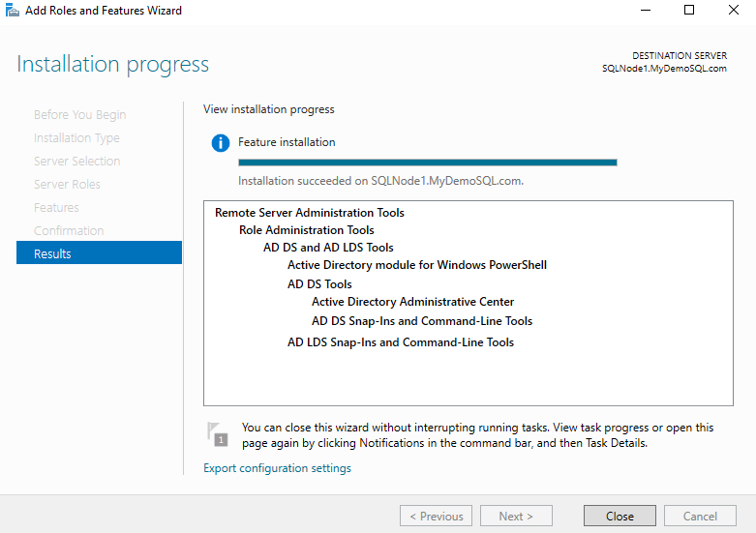Screen dimensions: 756x533
Task: Click the 'You can close this wizard' note
Action: (x=478, y=435)
